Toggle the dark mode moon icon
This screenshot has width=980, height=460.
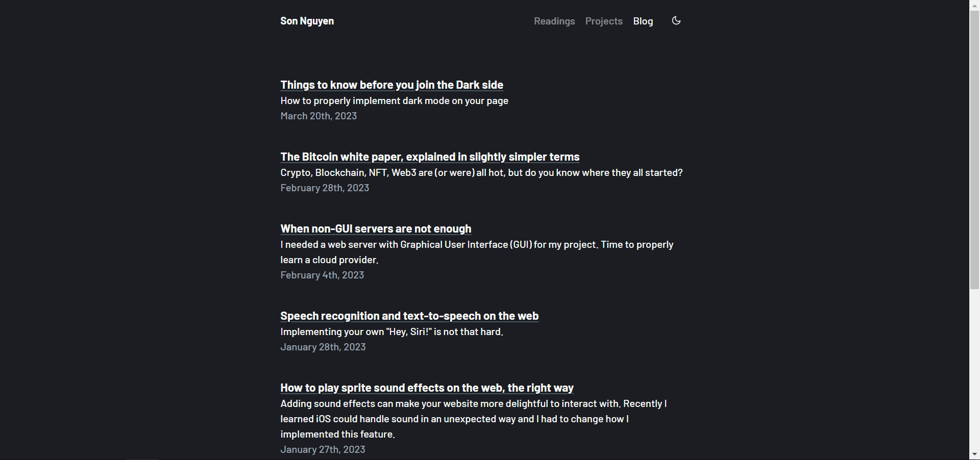coord(676,21)
